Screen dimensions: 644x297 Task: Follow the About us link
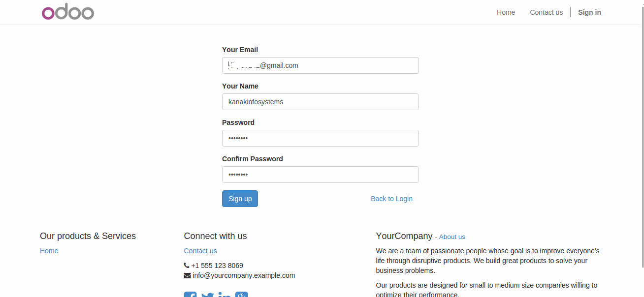click(x=452, y=237)
